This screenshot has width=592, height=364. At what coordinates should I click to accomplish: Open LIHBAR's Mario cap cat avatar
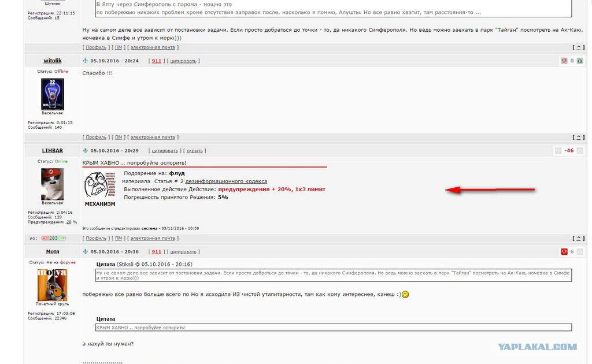pyautogui.click(x=53, y=184)
